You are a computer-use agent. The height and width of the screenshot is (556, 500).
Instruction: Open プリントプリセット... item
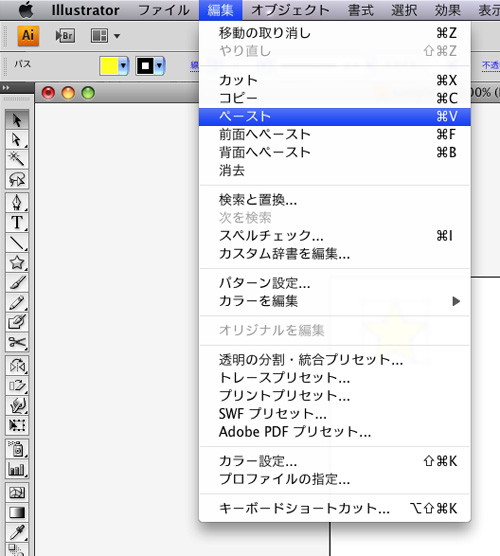pyautogui.click(x=335, y=396)
